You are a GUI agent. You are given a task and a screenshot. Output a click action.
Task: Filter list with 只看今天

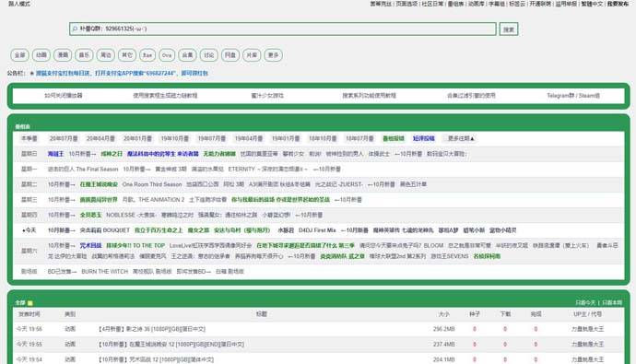[585, 303]
